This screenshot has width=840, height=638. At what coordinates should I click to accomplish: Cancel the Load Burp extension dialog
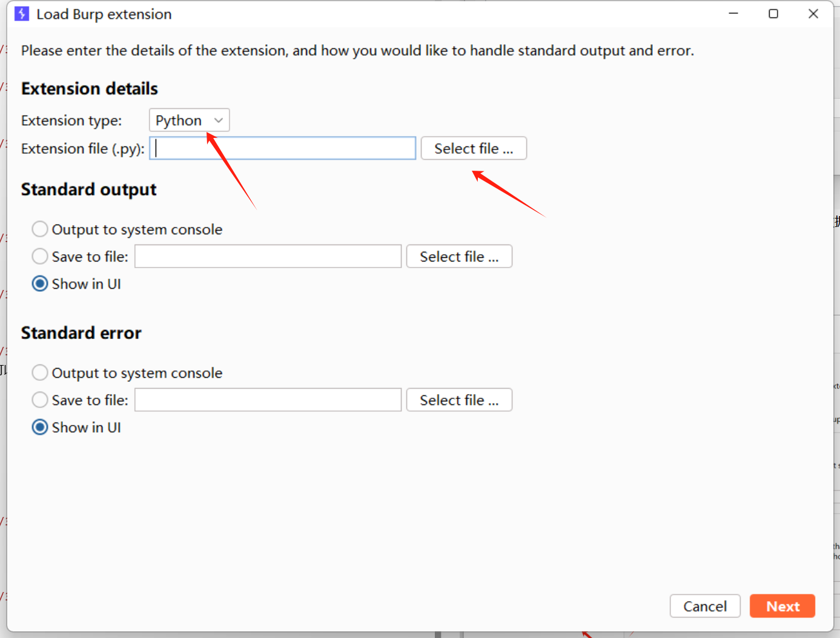[705, 606]
